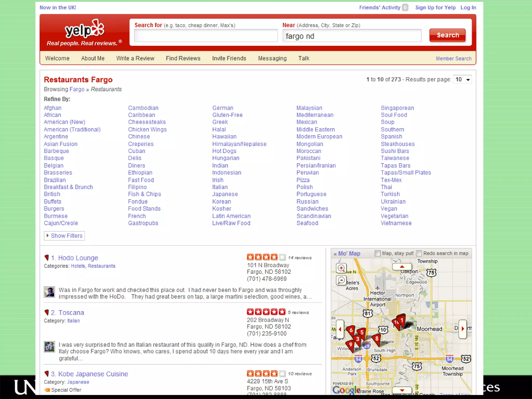Click the Search for input field

[206, 36]
